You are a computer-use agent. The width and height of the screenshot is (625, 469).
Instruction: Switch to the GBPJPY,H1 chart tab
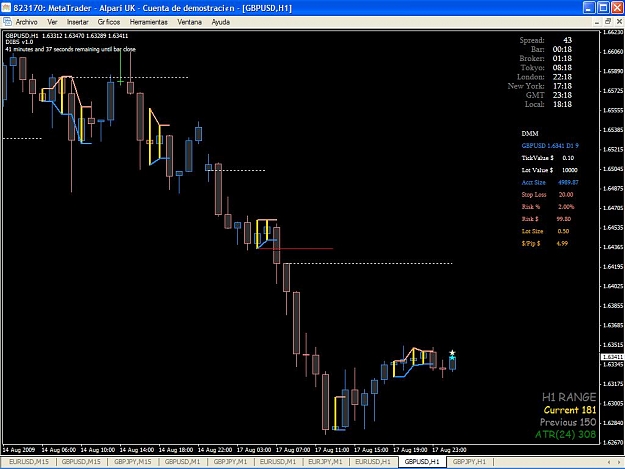tap(470, 462)
